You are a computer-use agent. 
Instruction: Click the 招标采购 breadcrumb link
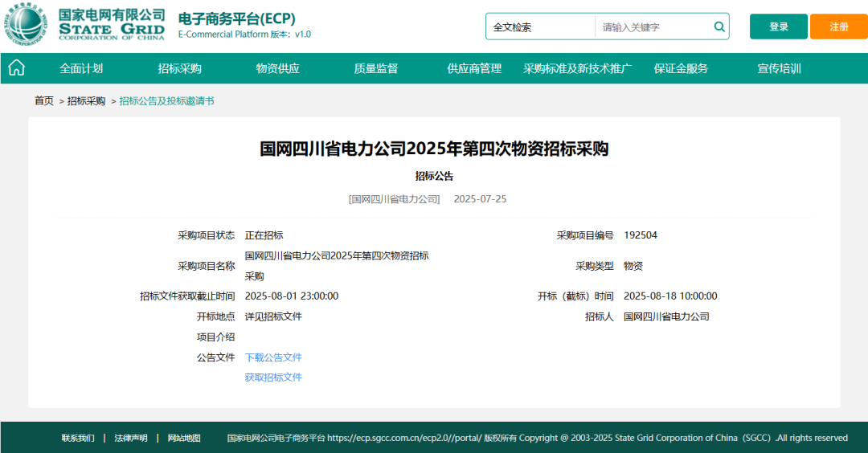86,100
